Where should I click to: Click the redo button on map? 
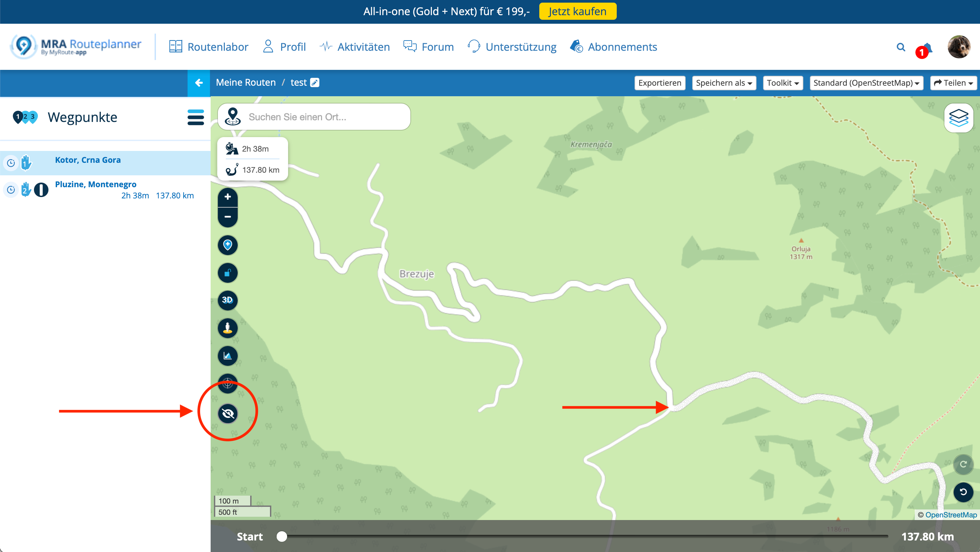point(963,464)
